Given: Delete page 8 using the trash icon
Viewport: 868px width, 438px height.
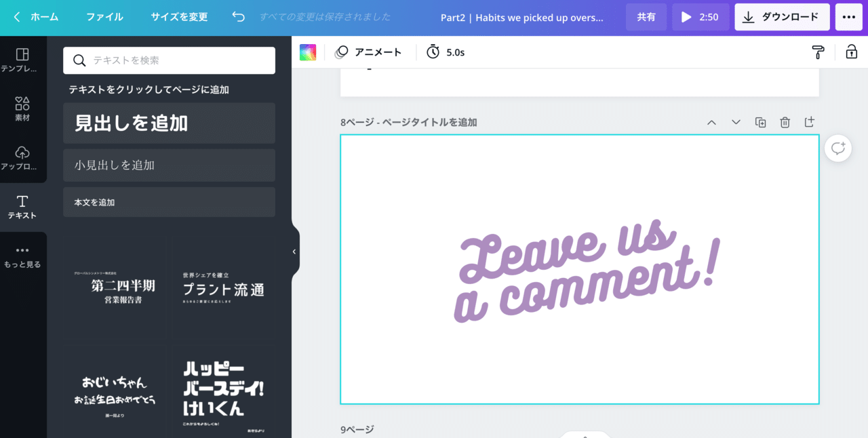Looking at the screenshot, I should [x=785, y=122].
